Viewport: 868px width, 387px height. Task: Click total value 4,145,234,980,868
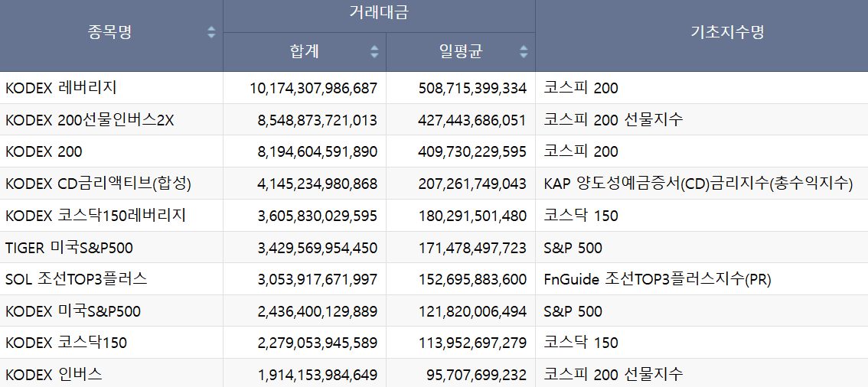point(318,184)
